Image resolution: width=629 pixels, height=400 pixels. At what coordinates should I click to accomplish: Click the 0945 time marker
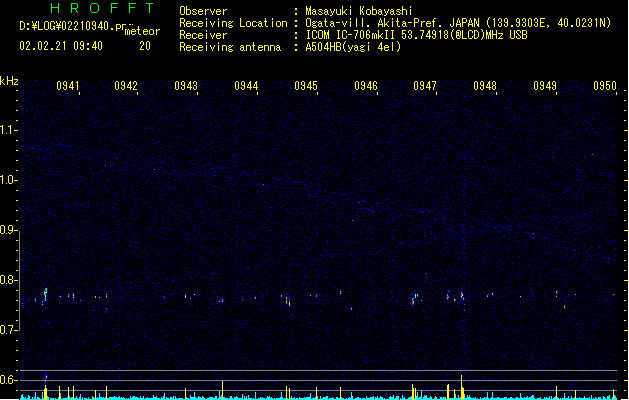coord(306,85)
